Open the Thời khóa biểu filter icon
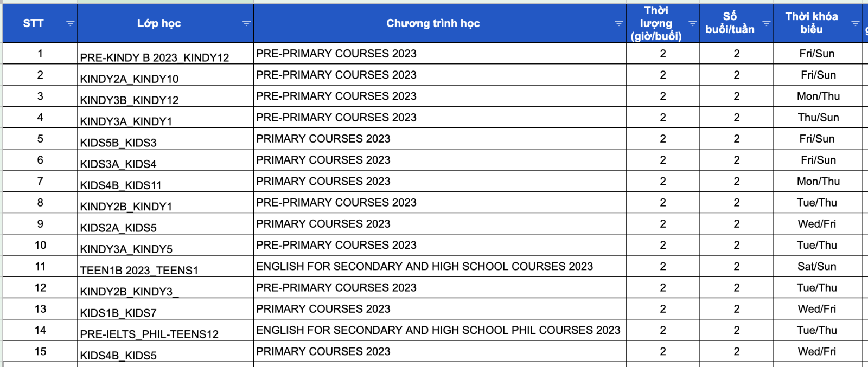 point(855,23)
